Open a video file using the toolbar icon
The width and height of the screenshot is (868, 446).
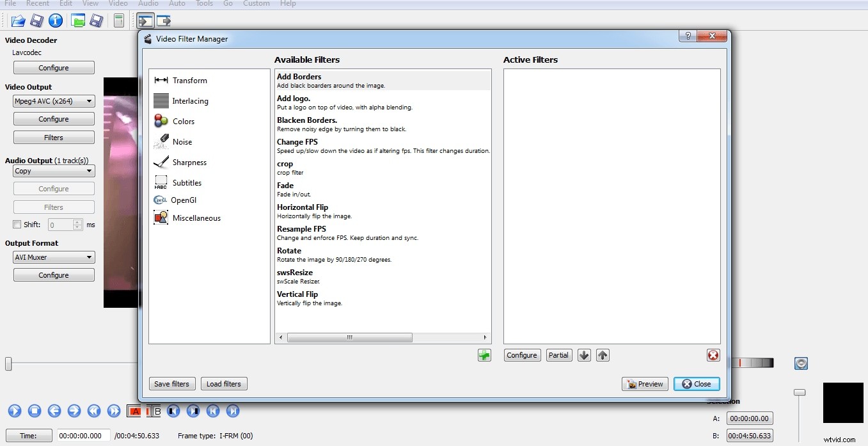click(x=17, y=20)
